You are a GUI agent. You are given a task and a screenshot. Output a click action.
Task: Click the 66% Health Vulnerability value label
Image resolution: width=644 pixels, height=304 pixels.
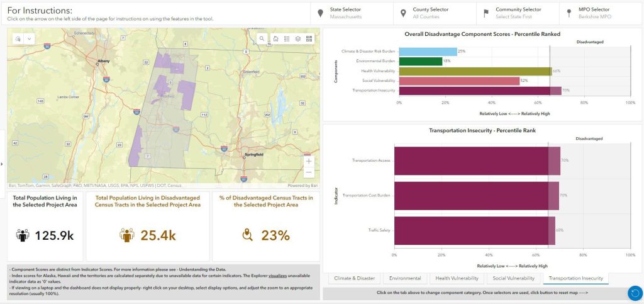coord(557,71)
